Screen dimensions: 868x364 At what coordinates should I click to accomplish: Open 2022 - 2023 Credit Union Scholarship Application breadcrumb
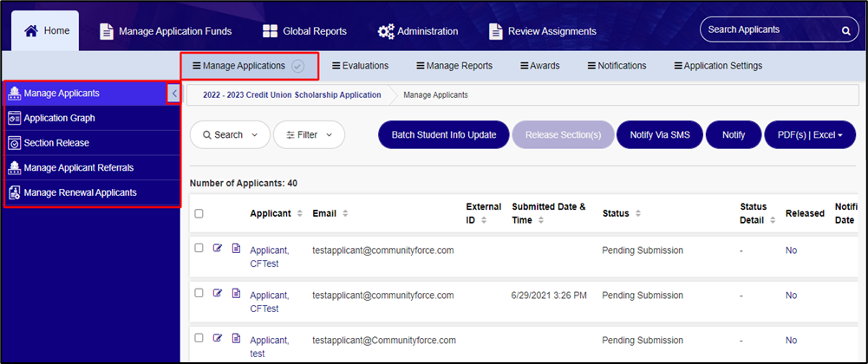(x=291, y=95)
